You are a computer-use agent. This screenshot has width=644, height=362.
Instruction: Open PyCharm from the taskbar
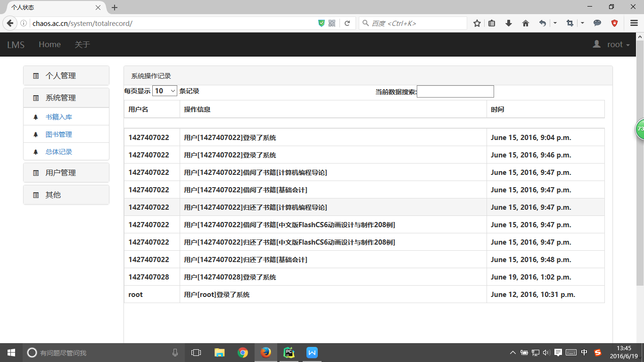click(x=289, y=353)
